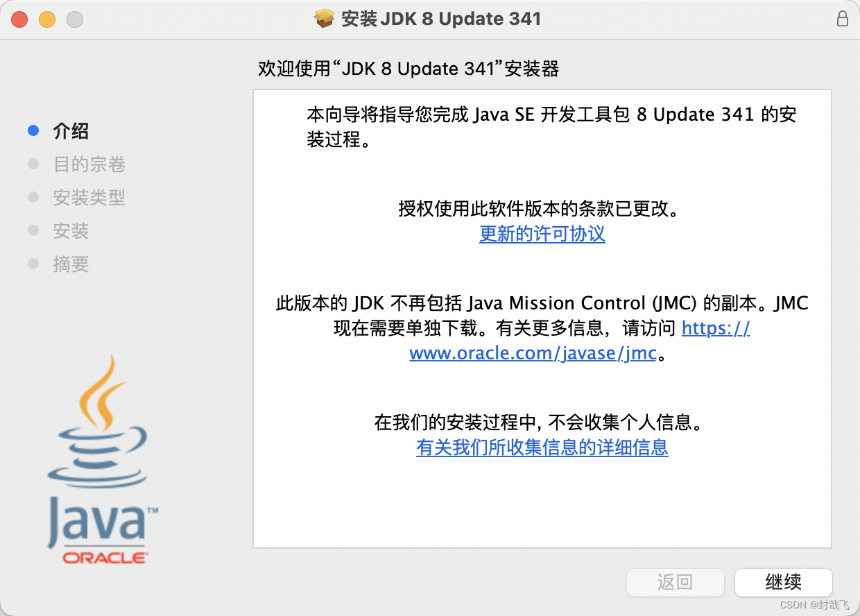
Task: Click the red close window button
Action: coord(19,19)
